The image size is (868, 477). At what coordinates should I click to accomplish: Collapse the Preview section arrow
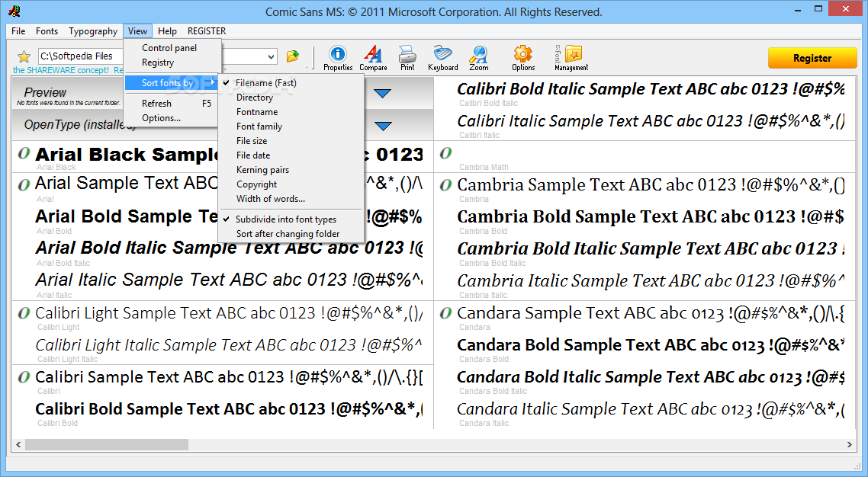[x=383, y=94]
